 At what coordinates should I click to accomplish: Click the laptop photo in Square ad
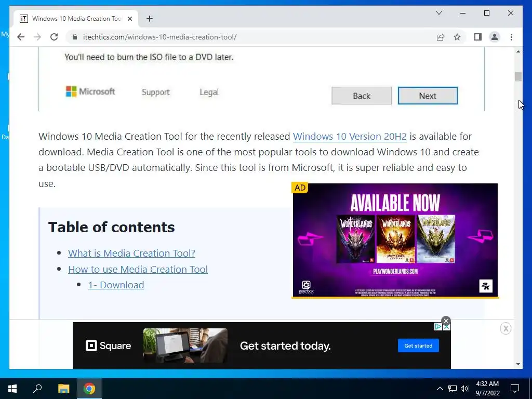pyautogui.click(x=185, y=345)
